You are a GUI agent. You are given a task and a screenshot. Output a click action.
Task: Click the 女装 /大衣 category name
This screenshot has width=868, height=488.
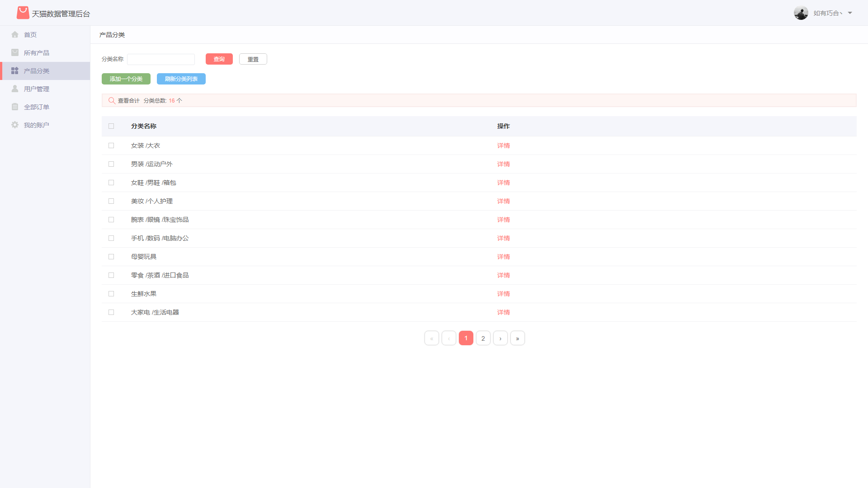(146, 145)
